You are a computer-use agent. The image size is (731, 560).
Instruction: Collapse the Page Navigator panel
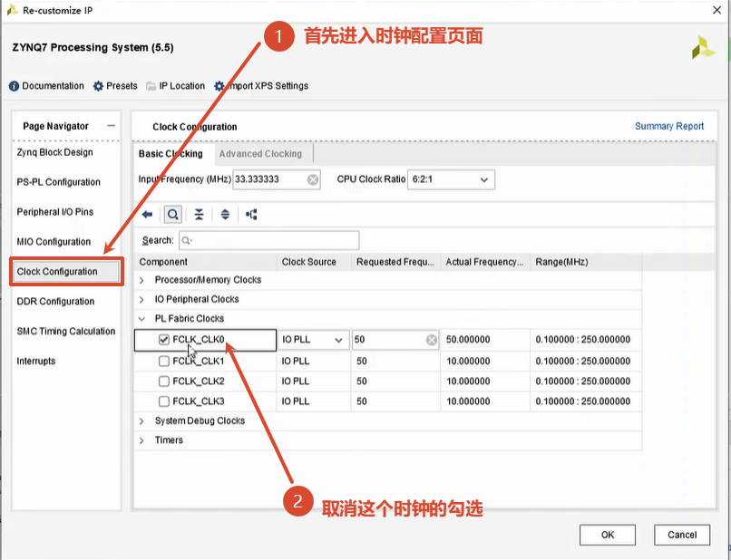point(111,126)
